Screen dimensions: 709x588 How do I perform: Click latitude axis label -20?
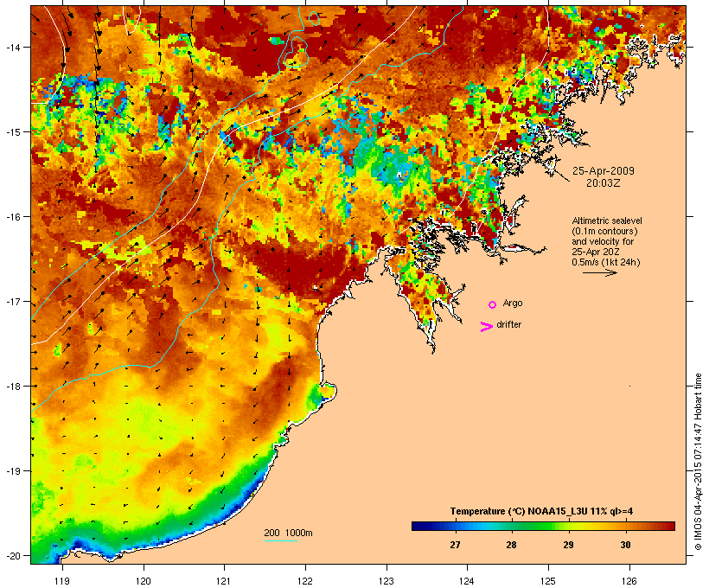tap(13, 556)
